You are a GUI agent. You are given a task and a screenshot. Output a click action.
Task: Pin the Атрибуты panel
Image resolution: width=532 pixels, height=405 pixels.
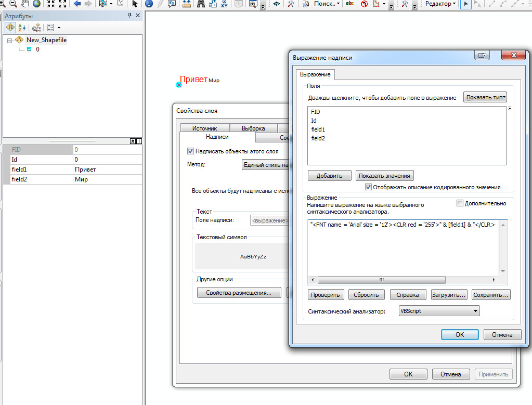(x=129, y=15)
